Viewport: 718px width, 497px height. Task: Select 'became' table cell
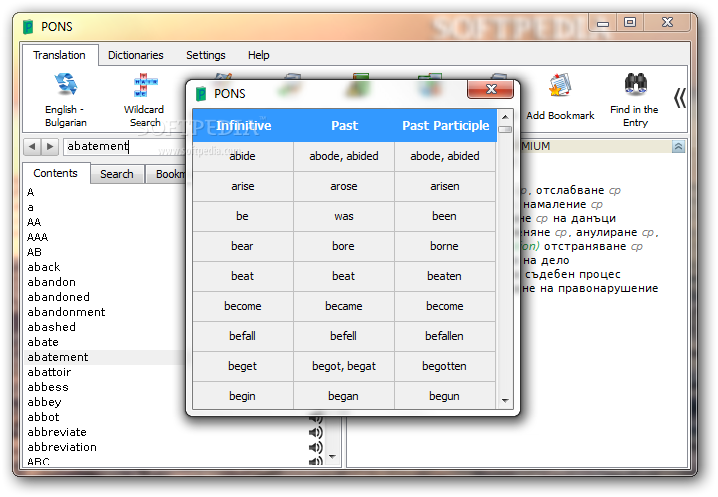(344, 306)
